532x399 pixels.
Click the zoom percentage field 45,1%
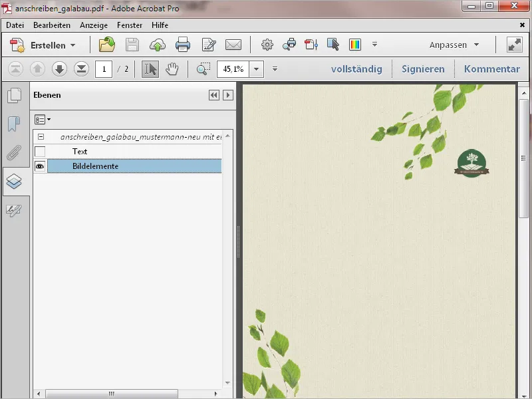[x=233, y=69]
